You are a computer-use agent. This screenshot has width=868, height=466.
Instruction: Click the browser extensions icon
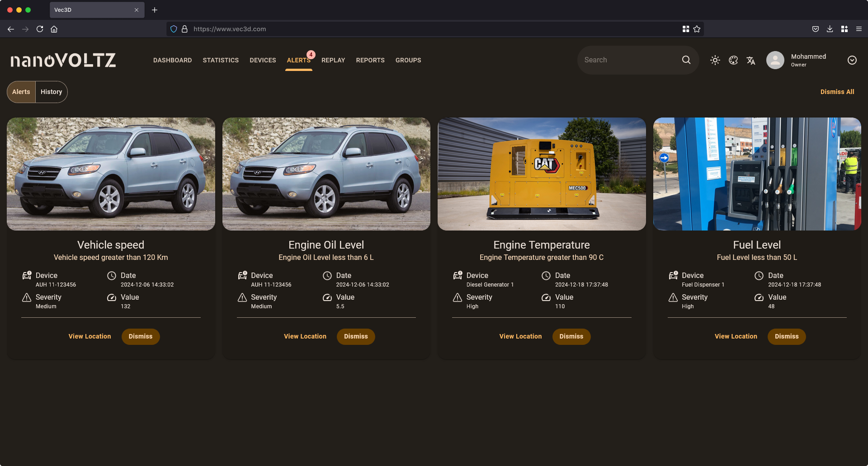tap(844, 29)
